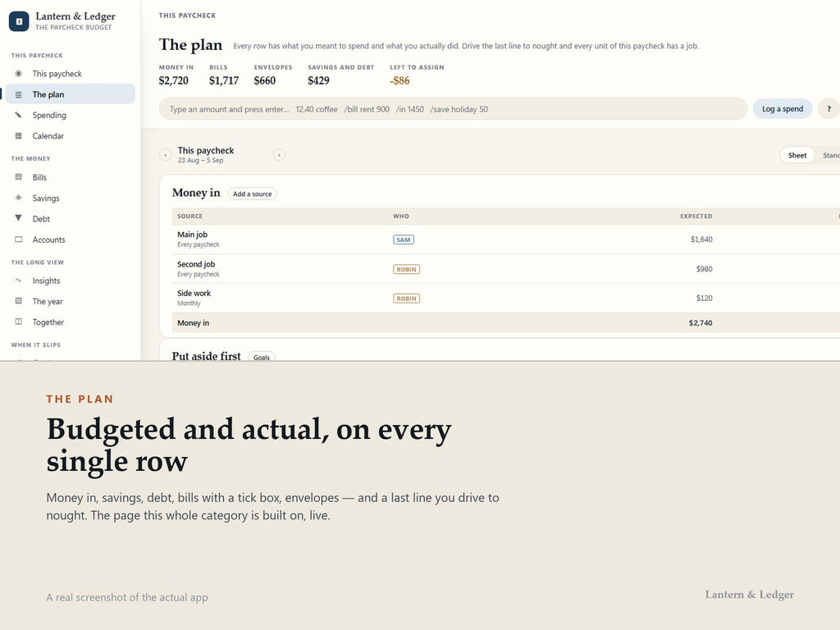Click the Goals button beside Put aside first
The height and width of the screenshot is (630, 840).
pos(262,358)
